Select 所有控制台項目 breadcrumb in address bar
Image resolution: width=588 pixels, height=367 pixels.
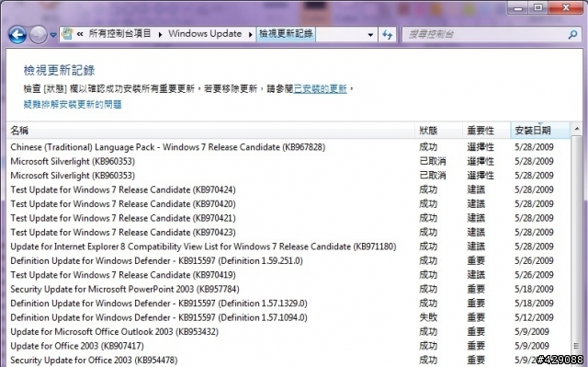click(119, 34)
